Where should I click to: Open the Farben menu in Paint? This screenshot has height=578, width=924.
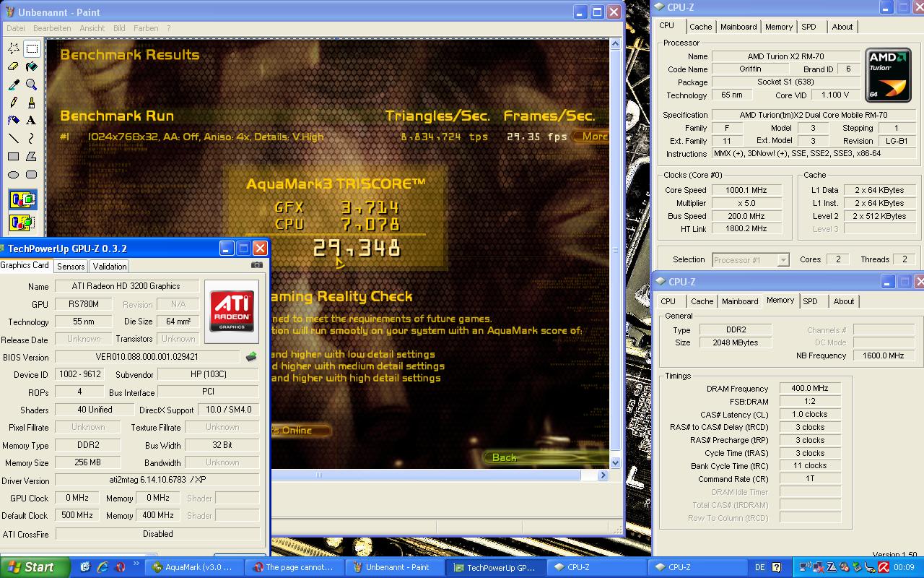[x=146, y=28]
